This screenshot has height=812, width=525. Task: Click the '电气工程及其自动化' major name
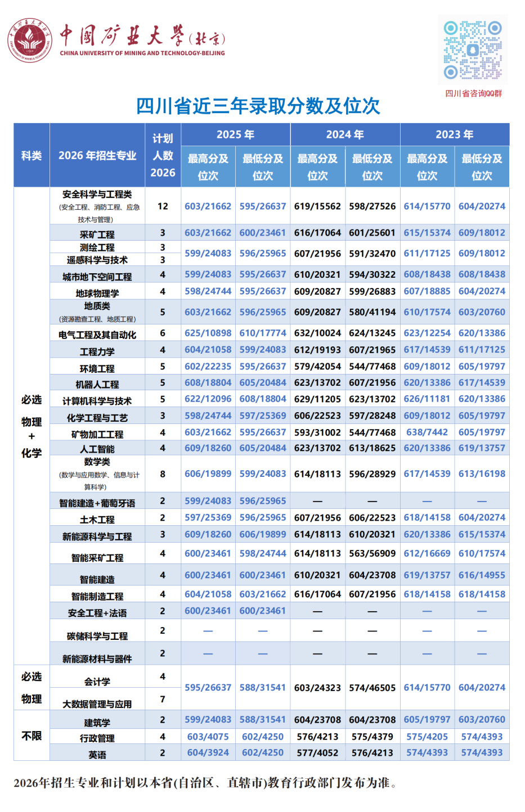pyautogui.click(x=97, y=335)
